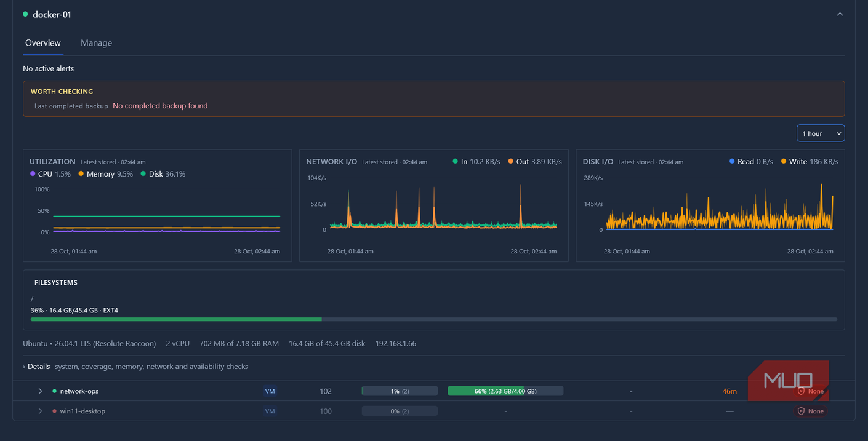868x441 pixels.
Task: Click the red status dot of win11-desktop
Action: [x=54, y=411]
